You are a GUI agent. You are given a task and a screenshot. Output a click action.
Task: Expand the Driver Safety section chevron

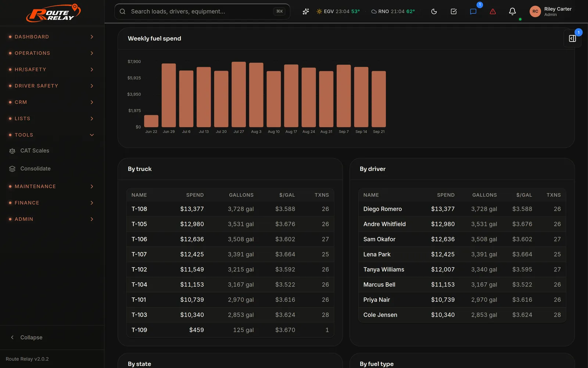coord(92,86)
